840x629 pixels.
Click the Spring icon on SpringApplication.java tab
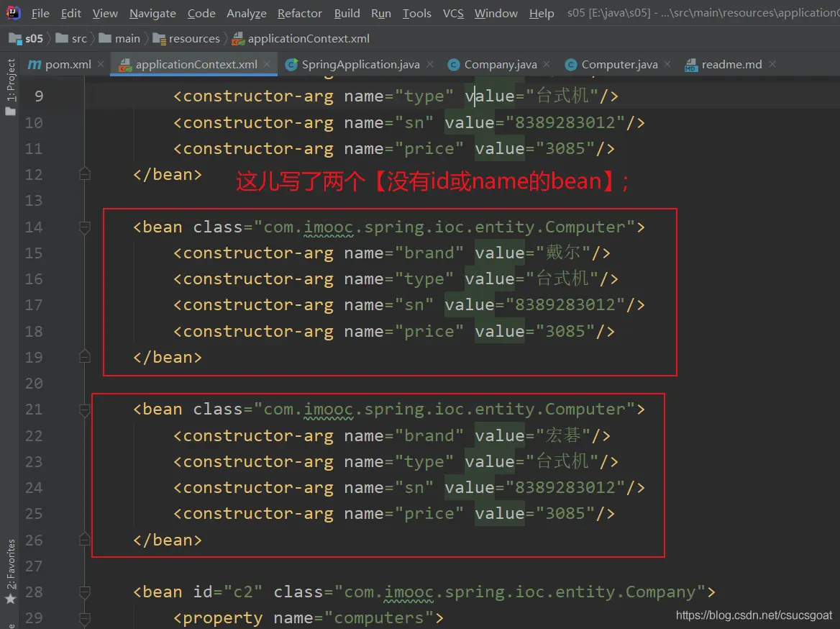(x=291, y=65)
